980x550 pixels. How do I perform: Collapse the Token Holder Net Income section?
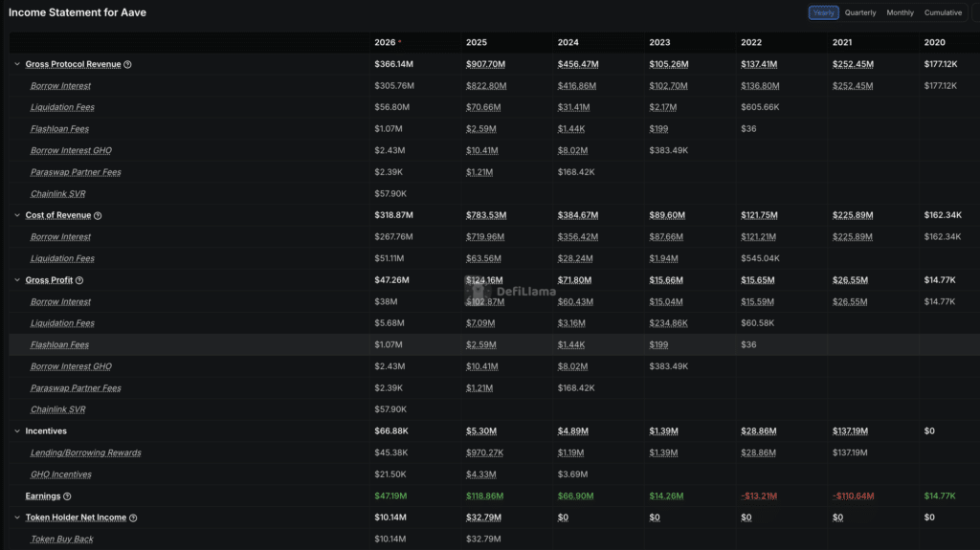point(17,517)
